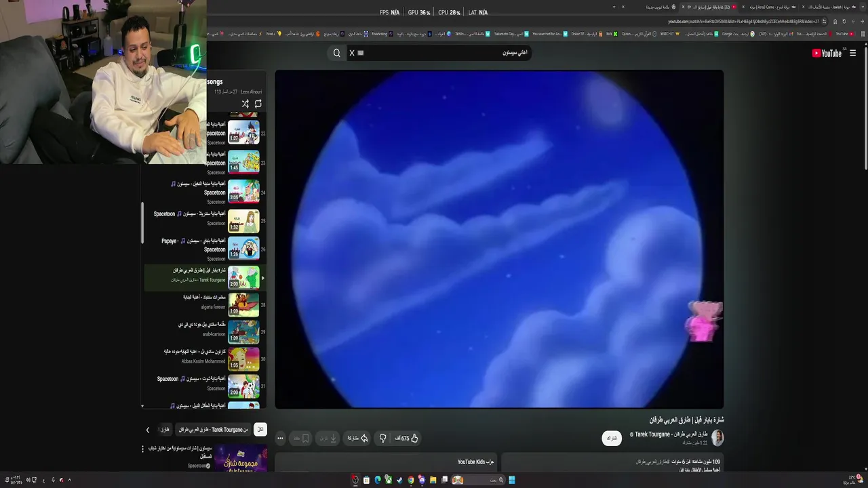Open the search keyboard icon beside the X
The image size is (868, 488).
tap(361, 53)
